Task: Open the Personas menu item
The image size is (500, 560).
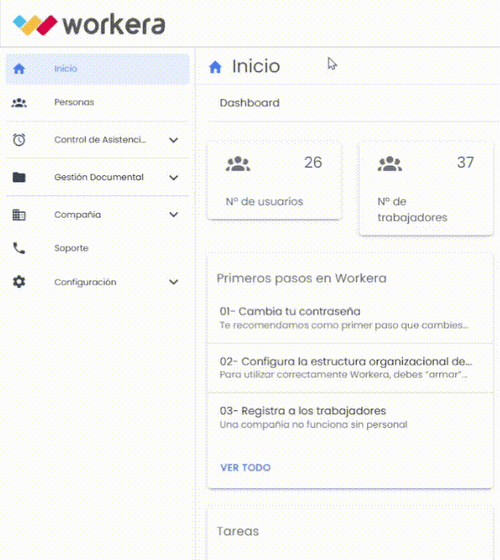Action: (x=98, y=102)
